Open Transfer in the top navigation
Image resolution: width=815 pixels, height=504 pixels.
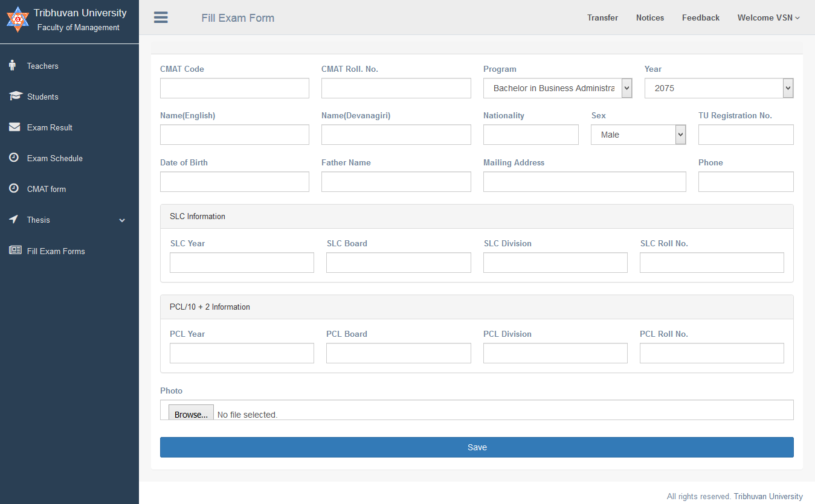602,18
